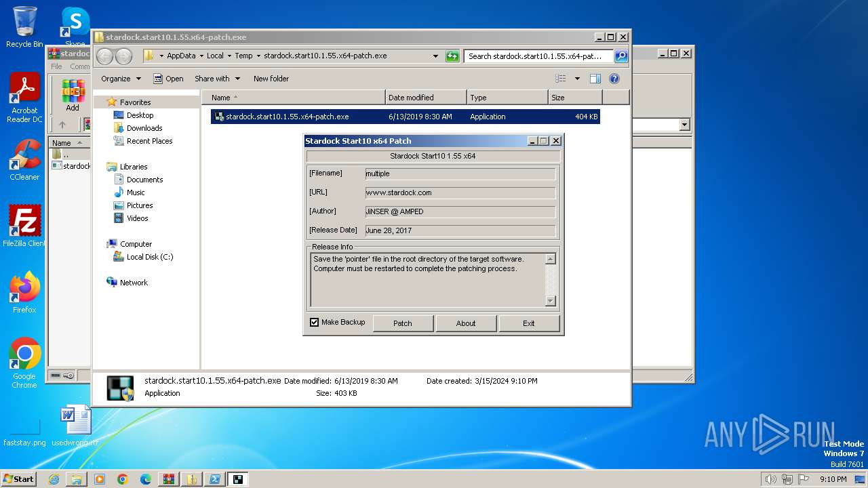Expand the dropdown arrow after Temp breadcrumb
Image resolution: width=868 pixels, height=488 pixels.
click(258, 56)
